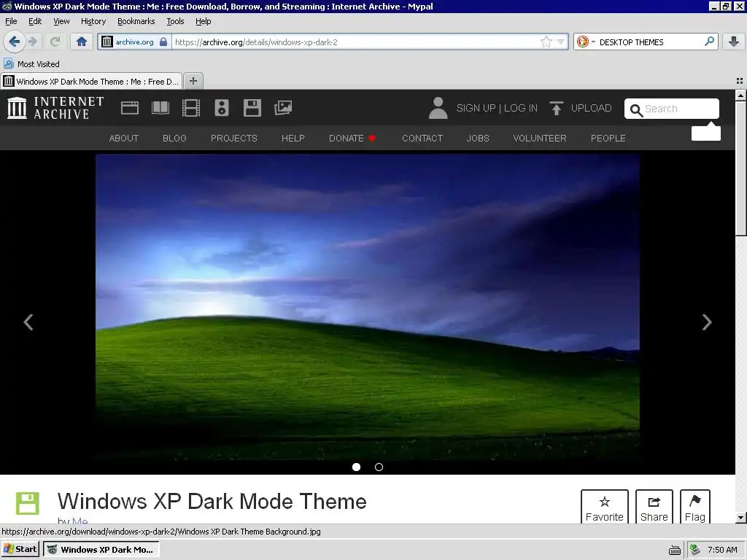This screenshot has height=560, width=747.
Task: Open the browser home page
Action: (x=82, y=42)
